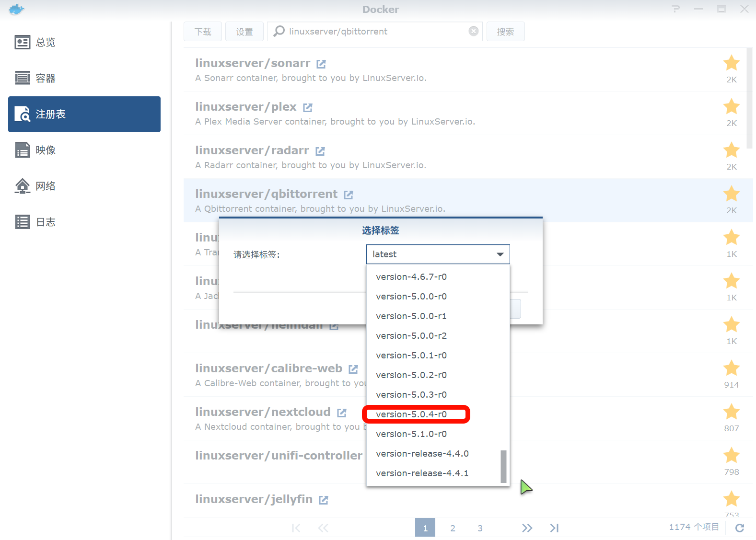Choose tag version-release-4.4.0
Viewport: 756px width, 540px height.
tap(438, 453)
